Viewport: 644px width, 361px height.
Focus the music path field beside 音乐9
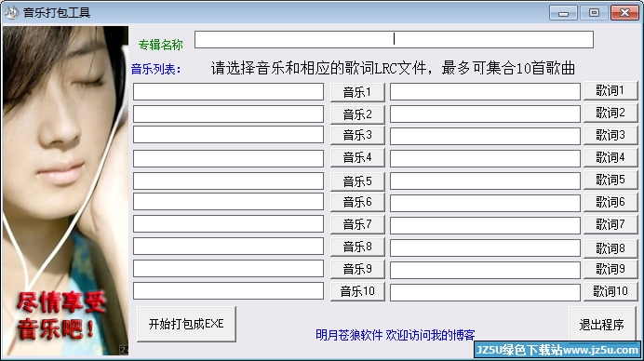point(228,269)
